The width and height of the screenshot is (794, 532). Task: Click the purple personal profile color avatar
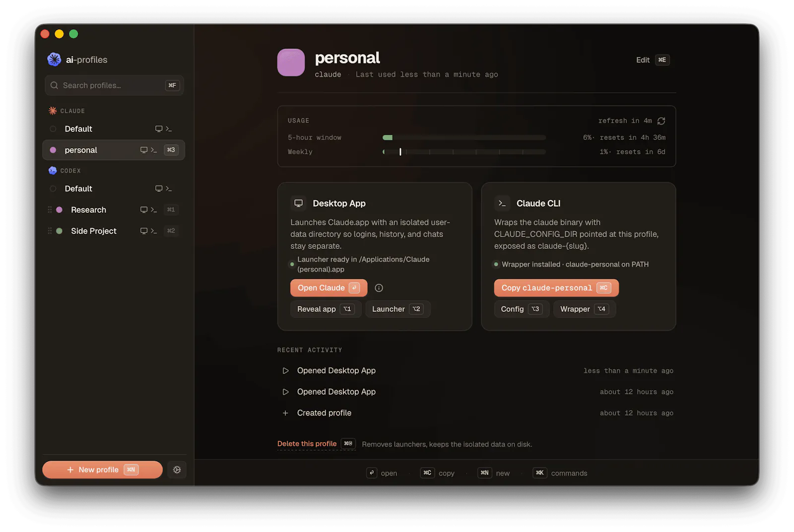click(291, 62)
